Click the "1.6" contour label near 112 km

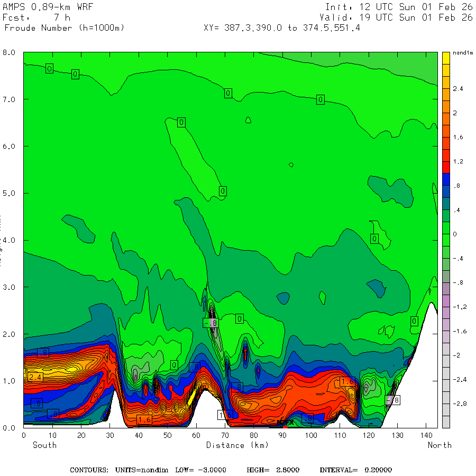347,381
